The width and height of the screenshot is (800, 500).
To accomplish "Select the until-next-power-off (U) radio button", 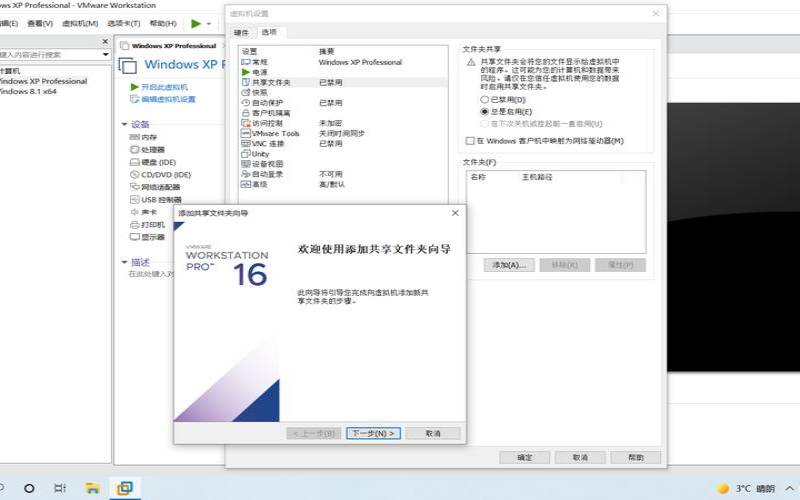I will [x=484, y=123].
